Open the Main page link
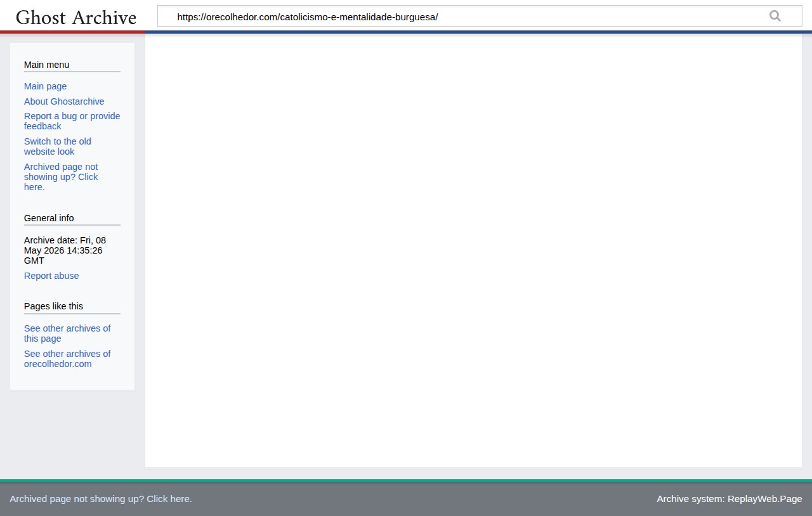 point(45,86)
